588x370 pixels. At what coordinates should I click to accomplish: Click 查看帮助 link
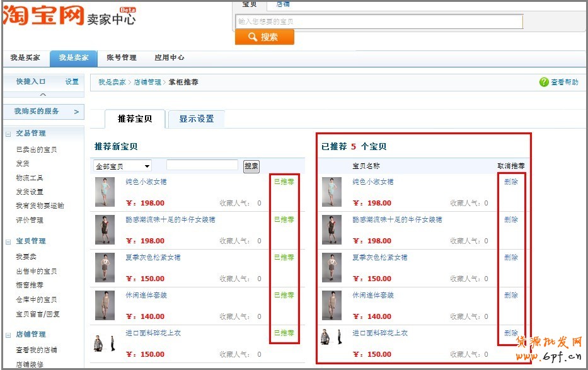click(565, 82)
